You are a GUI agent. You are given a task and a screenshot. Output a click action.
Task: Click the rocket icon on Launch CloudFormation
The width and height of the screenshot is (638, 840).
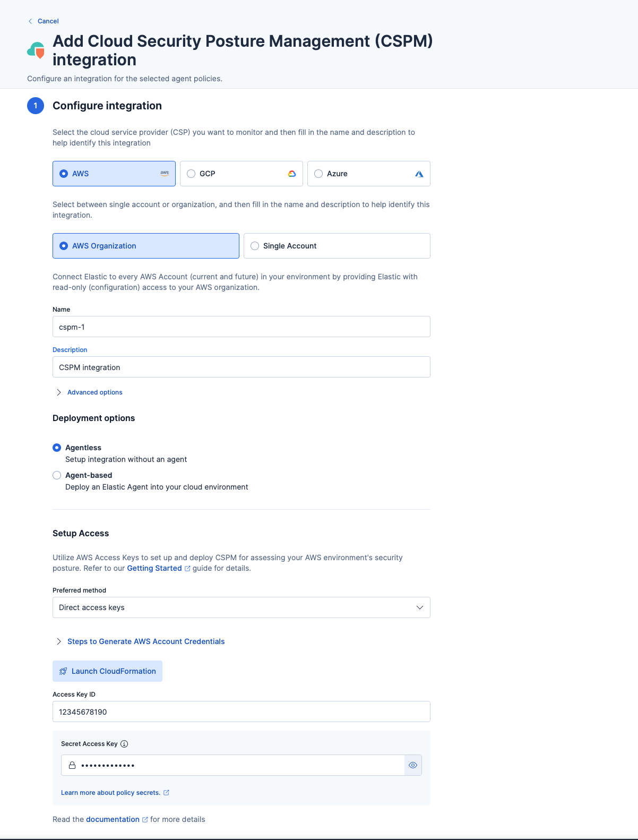[64, 671]
